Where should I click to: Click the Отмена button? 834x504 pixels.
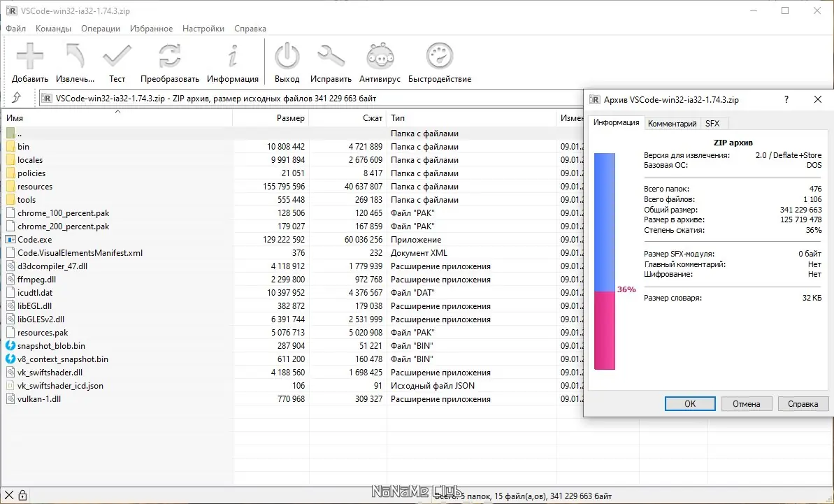[x=746, y=403]
